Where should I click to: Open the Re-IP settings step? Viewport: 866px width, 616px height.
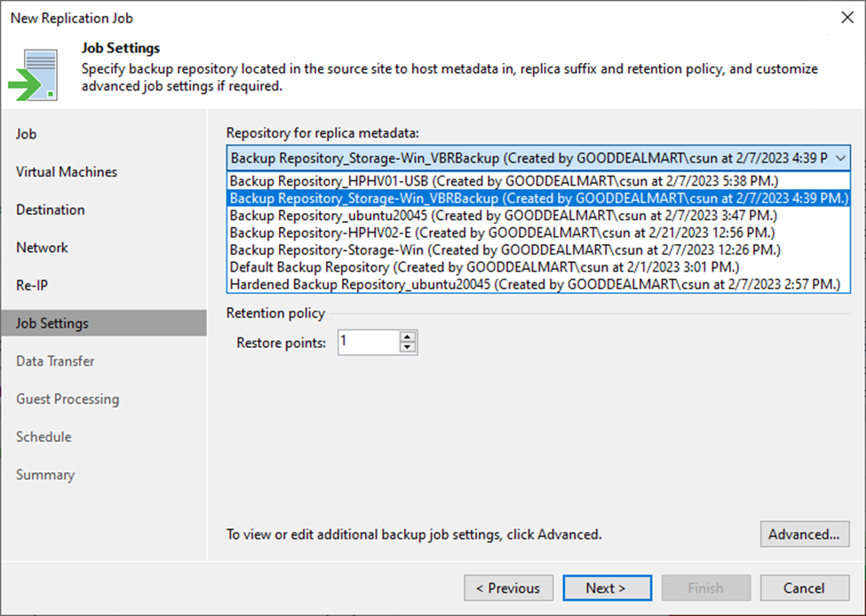33,285
